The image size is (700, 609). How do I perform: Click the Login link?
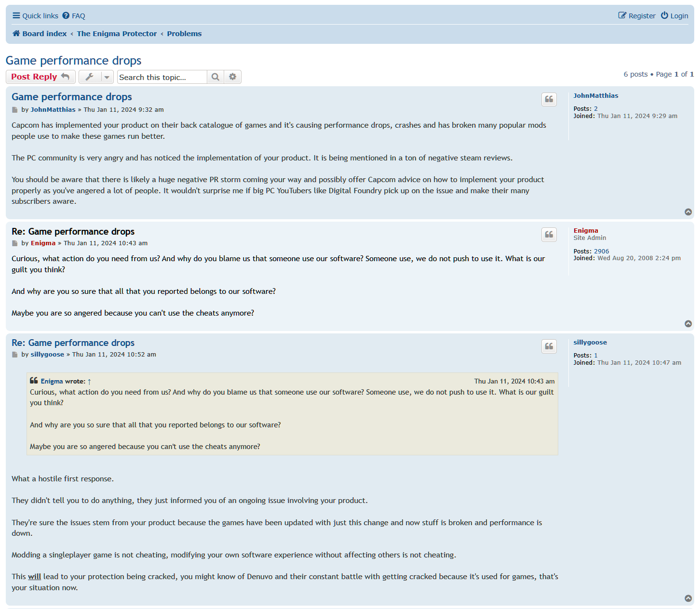(x=674, y=16)
